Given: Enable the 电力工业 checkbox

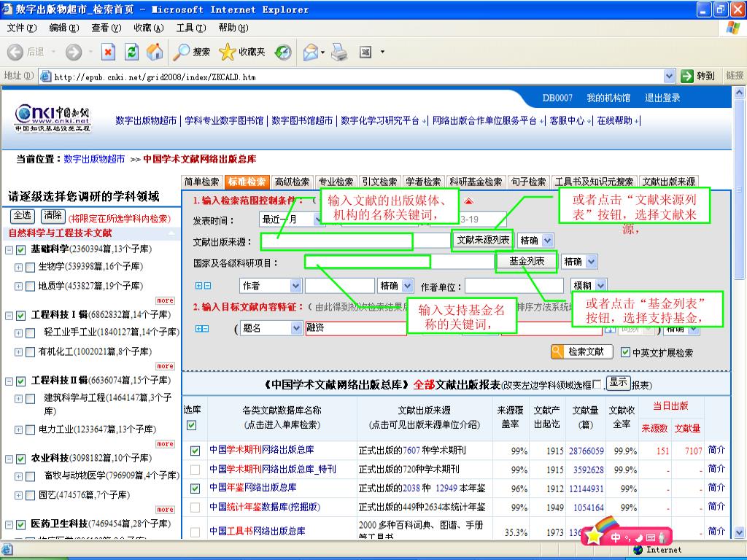Looking at the screenshot, I should click(x=30, y=430).
